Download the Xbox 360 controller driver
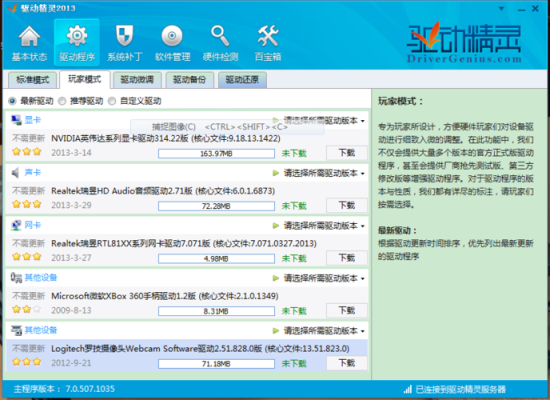The image size is (550, 400). coord(347,310)
